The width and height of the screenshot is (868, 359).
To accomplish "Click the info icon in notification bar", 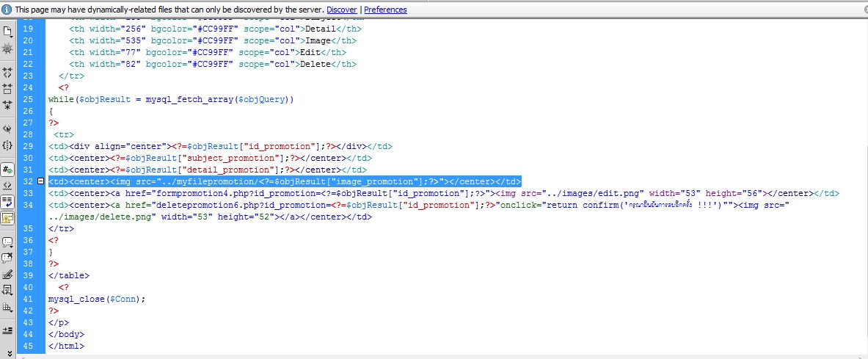I will click(7, 10).
